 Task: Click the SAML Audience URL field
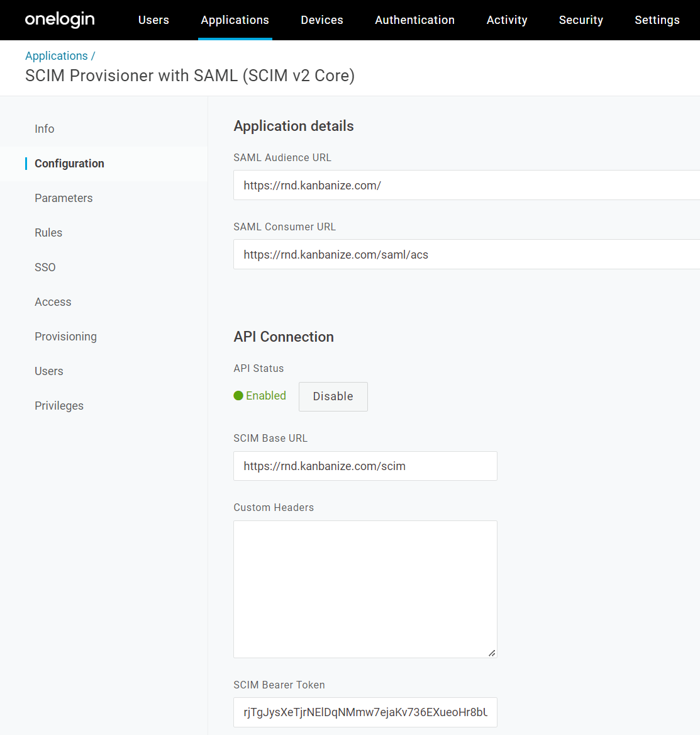point(467,185)
